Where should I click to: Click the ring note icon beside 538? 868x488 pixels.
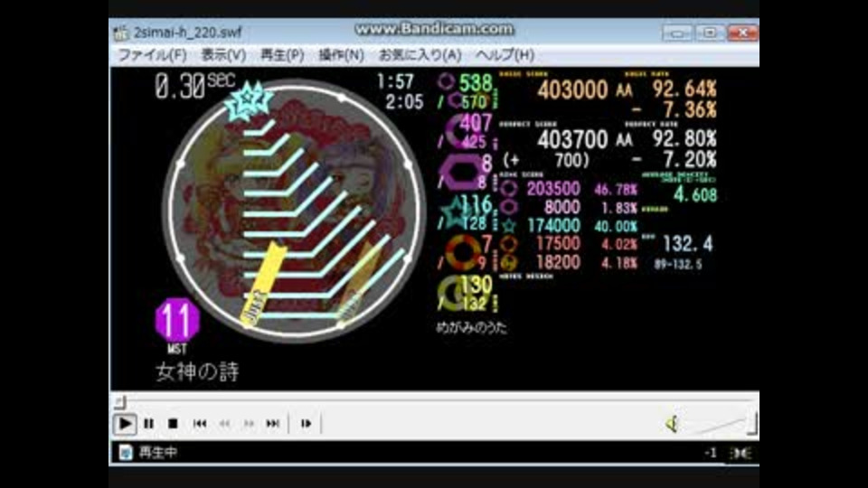click(x=446, y=82)
